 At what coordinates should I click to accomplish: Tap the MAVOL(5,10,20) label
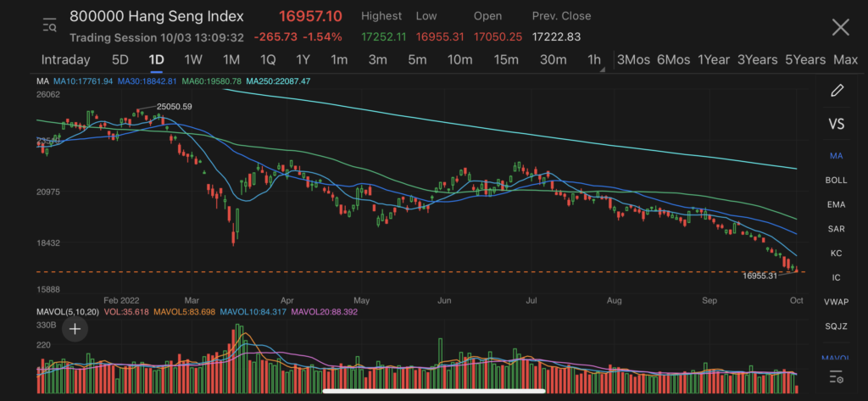coord(68,312)
